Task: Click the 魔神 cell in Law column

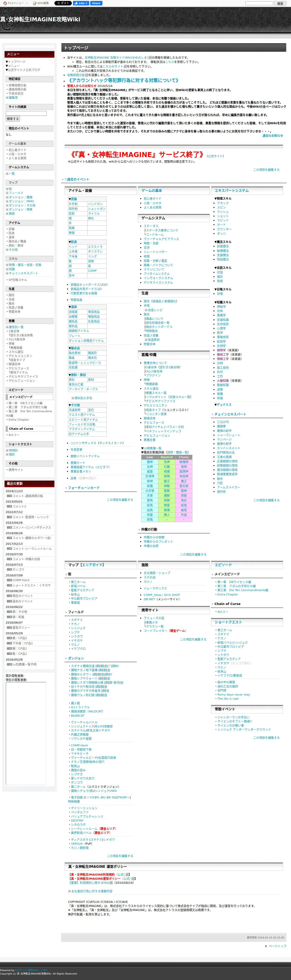Action: (150, 462)
